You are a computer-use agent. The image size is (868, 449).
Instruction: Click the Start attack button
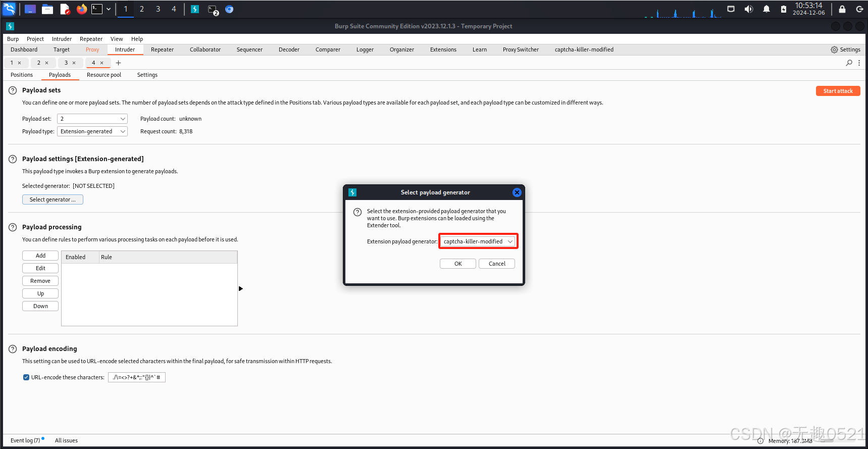click(x=838, y=91)
